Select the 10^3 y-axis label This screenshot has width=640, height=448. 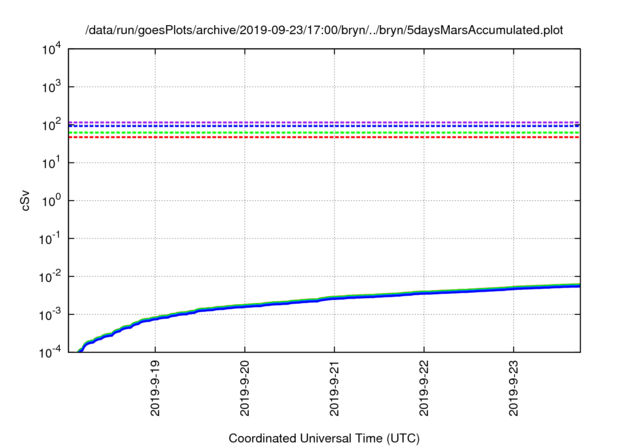click(51, 86)
